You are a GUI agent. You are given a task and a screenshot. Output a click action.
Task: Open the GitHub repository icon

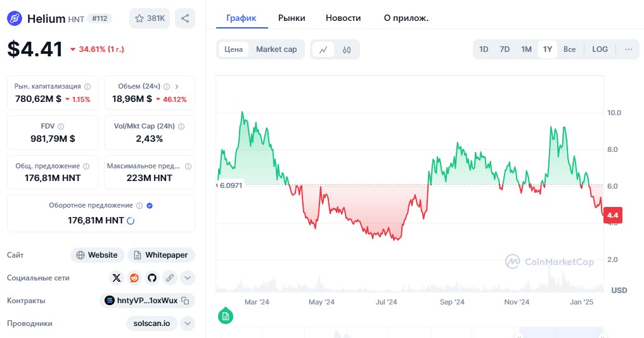click(x=152, y=277)
